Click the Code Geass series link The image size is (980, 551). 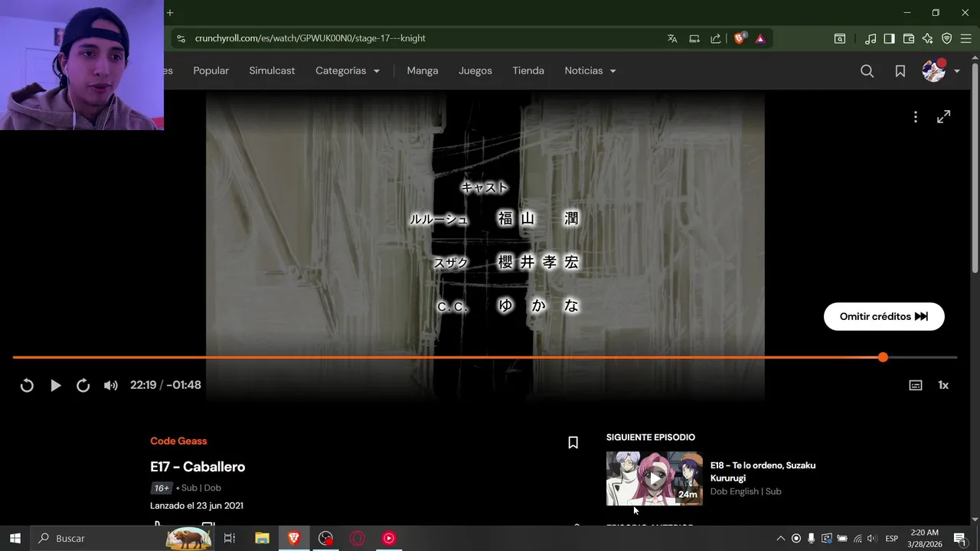[x=178, y=441]
